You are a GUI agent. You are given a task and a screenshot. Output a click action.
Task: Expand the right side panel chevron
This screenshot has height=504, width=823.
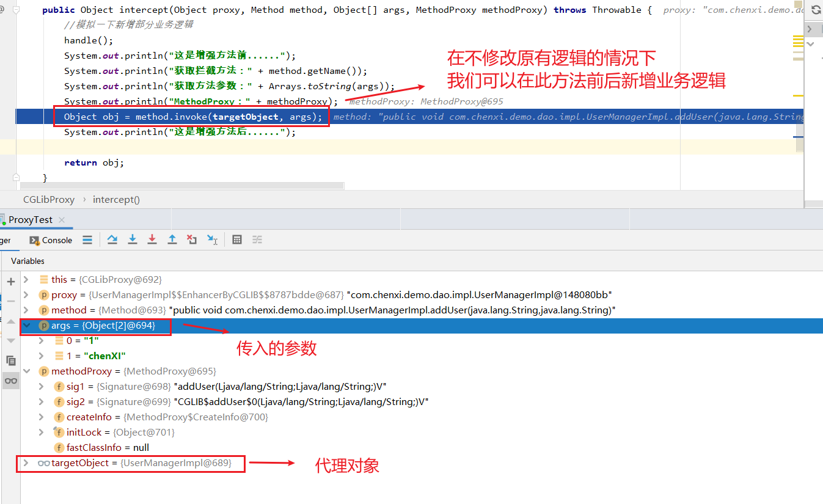(810, 29)
